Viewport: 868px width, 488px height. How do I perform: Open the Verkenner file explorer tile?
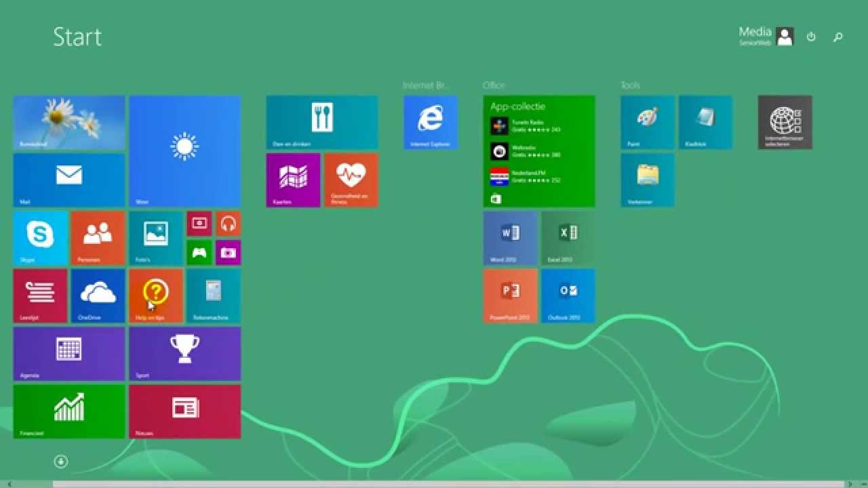[x=648, y=180]
